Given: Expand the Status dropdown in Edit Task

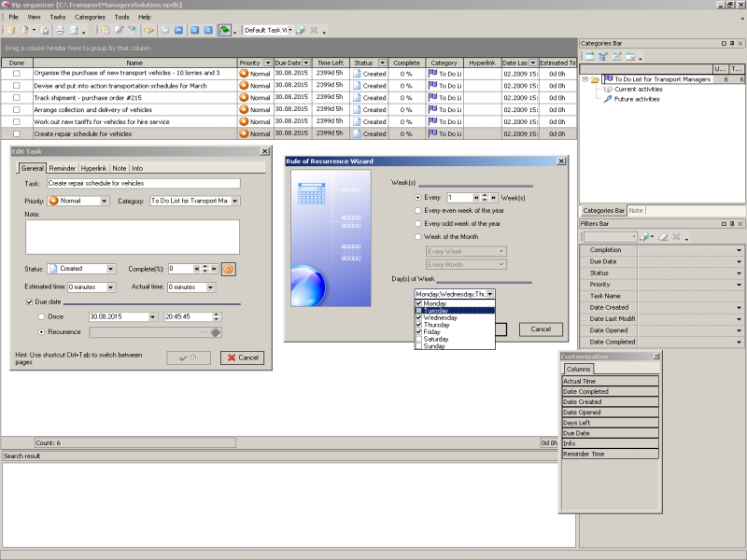Looking at the screenshot, I should click(x=111, y=269).
